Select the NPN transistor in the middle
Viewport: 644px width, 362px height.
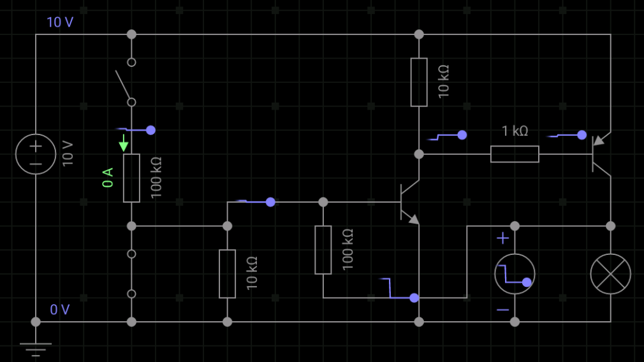(x=410, y=202)
